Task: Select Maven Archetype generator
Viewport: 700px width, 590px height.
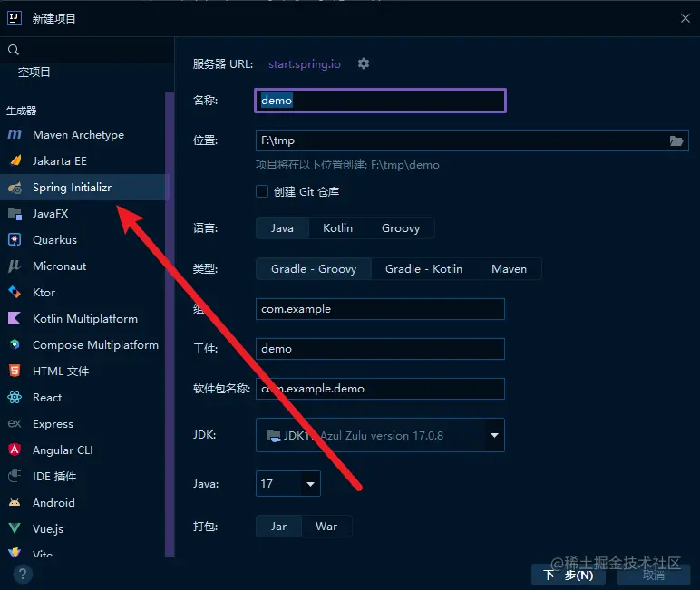Action: pos(84,134)
